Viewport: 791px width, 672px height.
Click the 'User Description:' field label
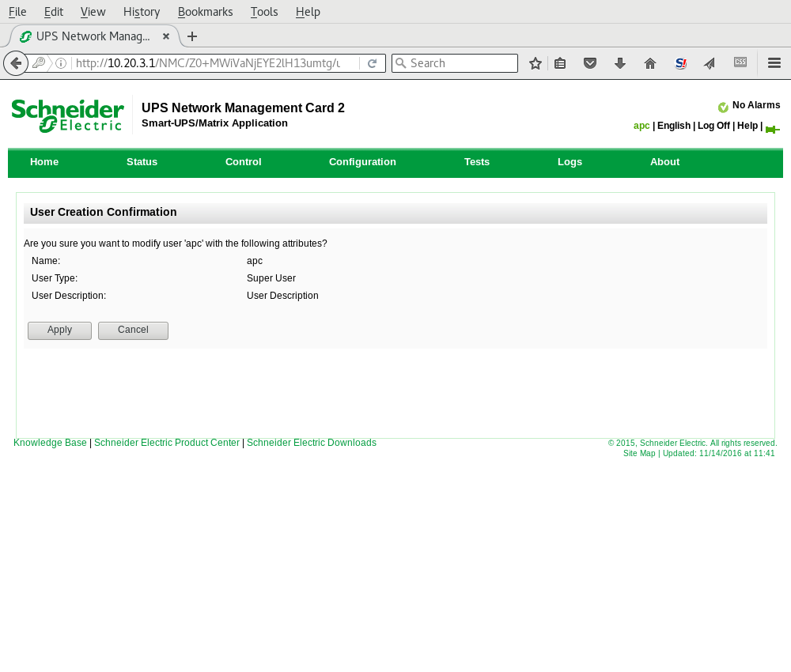tap(69, 296)
